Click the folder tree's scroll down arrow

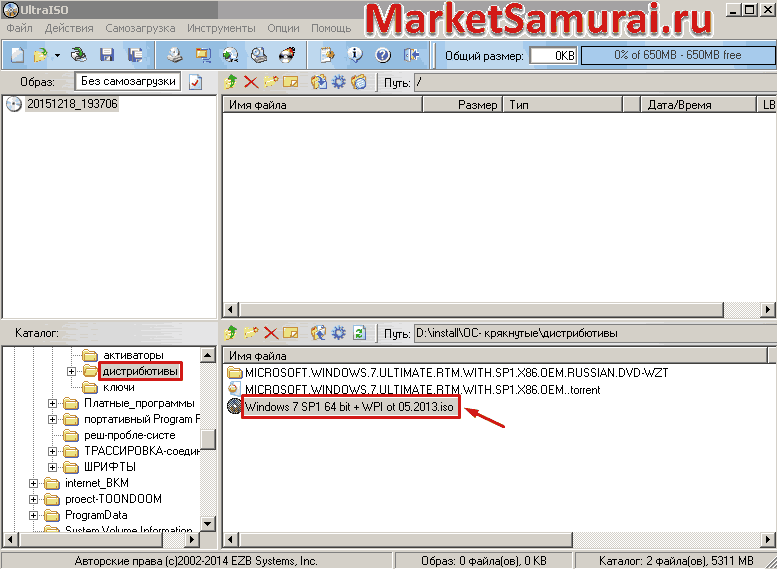coord(208,523)
